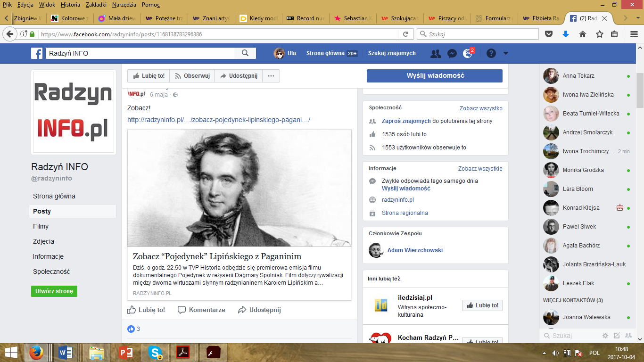Open Skype from the taskbar
The image size is (644, 362).
(155, 352)
